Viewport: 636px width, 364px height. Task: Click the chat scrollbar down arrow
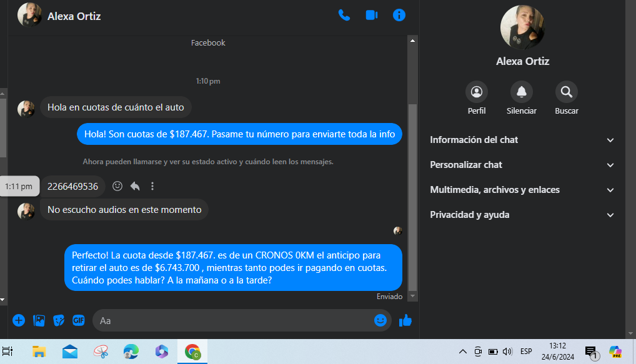tap(412, 297)
